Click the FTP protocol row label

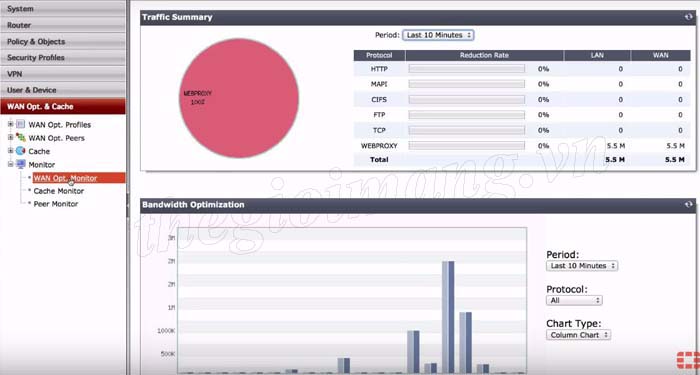coord(379,115)
